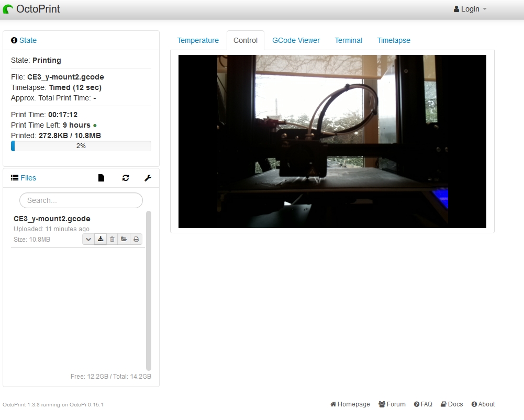This screenshot has width=524, height=420.
Task: Switch to the Temperature tab
Action: [x=198, y=40]
